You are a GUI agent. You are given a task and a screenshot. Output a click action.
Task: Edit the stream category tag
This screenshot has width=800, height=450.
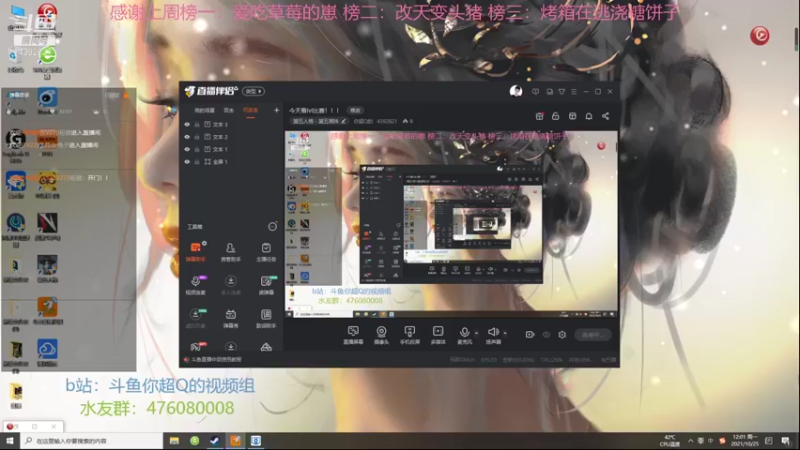tap(319, 121)
